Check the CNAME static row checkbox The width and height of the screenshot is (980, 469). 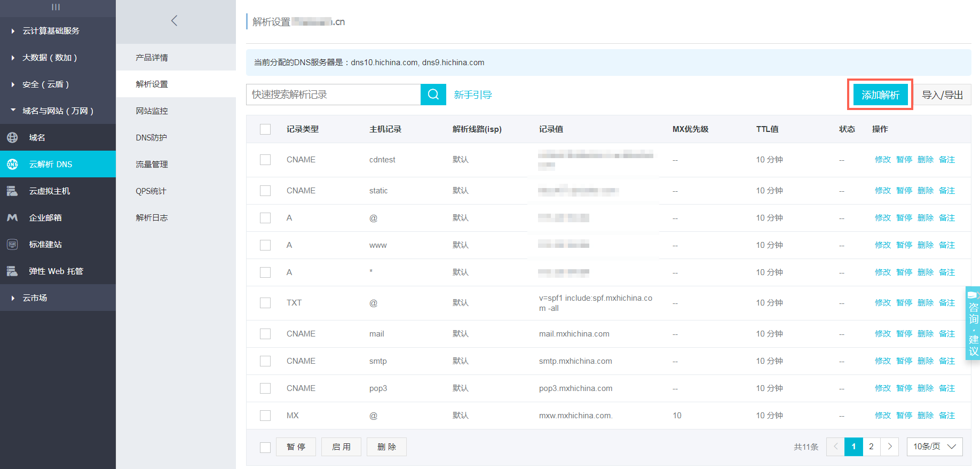[x=265, y=191]
